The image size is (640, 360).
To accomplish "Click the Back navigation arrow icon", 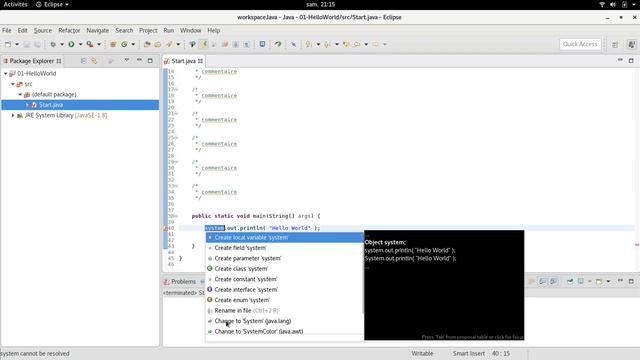I will pyautogui.click(x=357, y=44).
